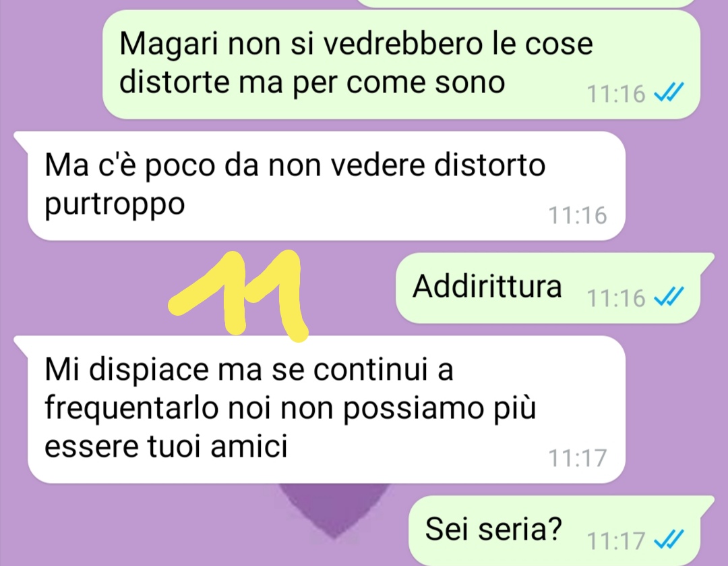Click the word 'purtroppo' in received message
The image size is (728, 566).
pos(115,205)
